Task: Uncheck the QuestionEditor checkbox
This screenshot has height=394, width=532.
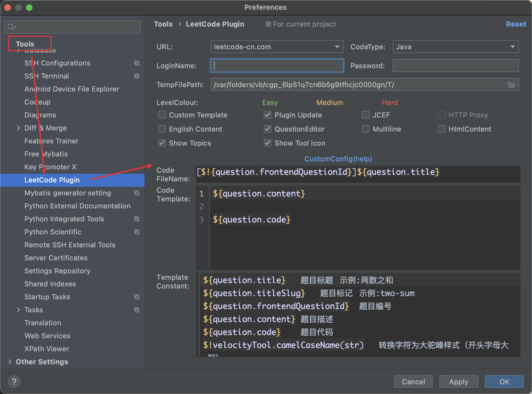Action: point(268,129)
